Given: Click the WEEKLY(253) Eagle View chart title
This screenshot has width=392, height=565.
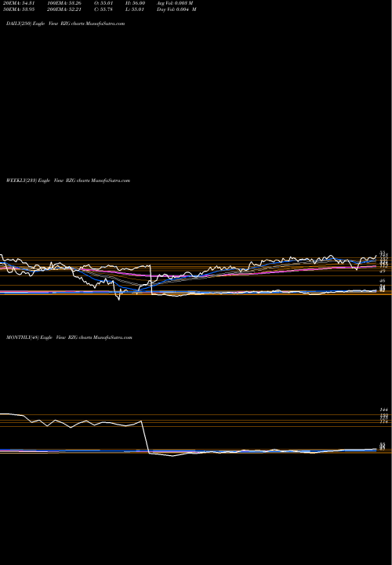Looking at the screenshot, I should coord(68,180).
